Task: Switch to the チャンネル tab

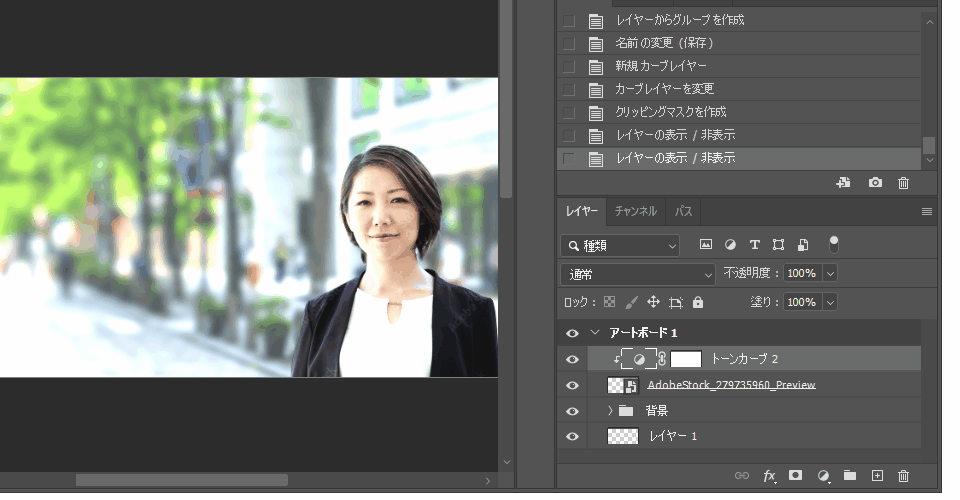Action: [636, 211]
